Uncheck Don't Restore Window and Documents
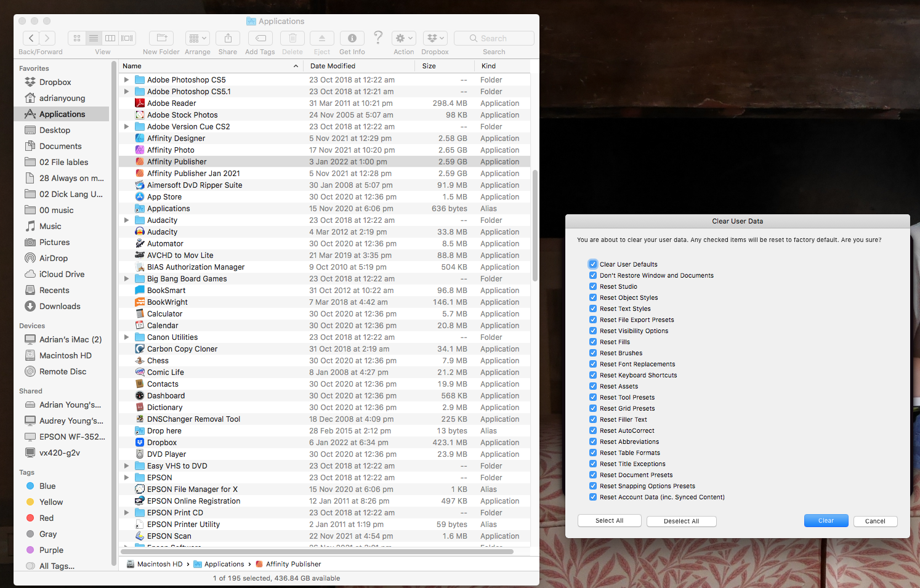This screenshot has height=588, width=920. click(x=593, y=275)
